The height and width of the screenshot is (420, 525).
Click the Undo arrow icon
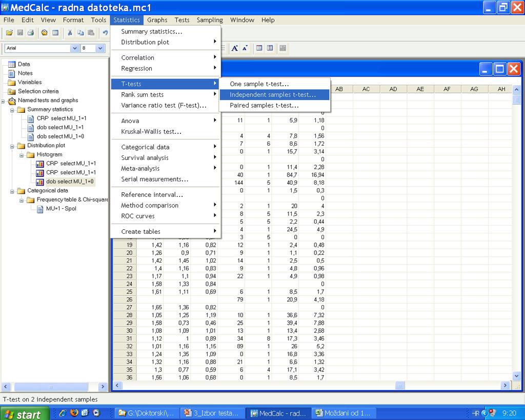[105, 33]
